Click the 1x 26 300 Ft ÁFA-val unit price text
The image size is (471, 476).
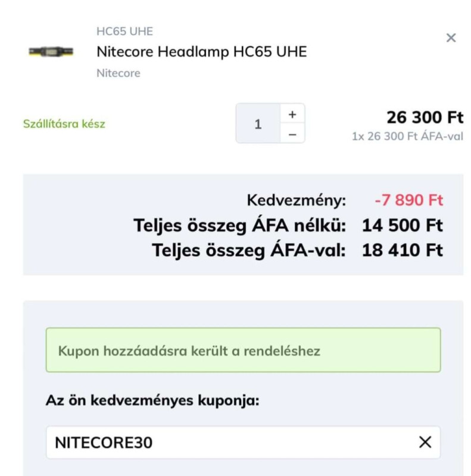tap(407, 136)
